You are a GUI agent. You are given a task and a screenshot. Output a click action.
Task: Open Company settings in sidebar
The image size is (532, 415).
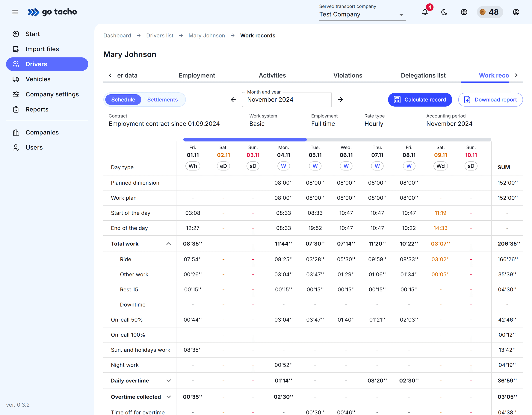tap(47, 94)
